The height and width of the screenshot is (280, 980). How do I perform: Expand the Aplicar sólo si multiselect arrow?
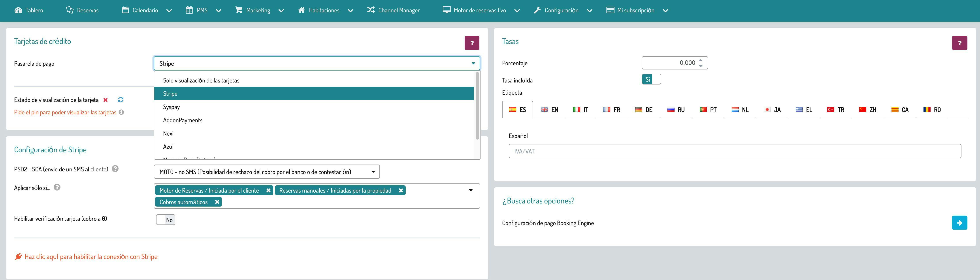[471, 190]
